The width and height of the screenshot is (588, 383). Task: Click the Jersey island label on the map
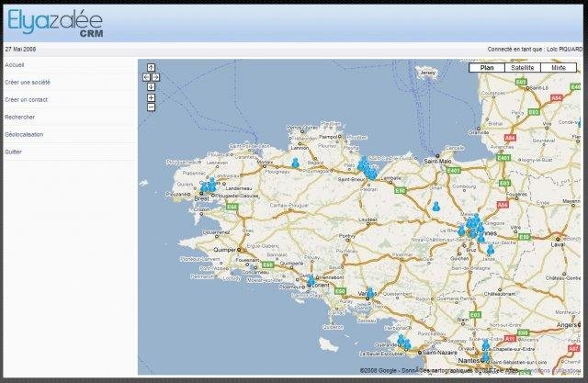[x=428, y=73]
